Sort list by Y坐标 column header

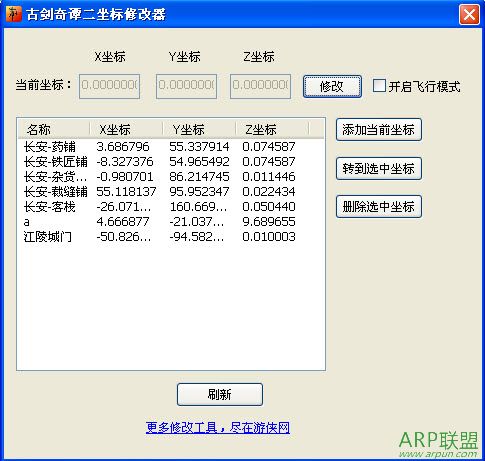pyautogui.click(x=199, y=129)
